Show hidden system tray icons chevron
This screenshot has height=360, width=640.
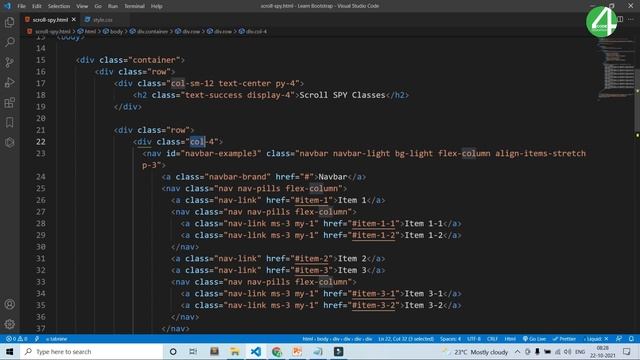[x=518, y=351]
